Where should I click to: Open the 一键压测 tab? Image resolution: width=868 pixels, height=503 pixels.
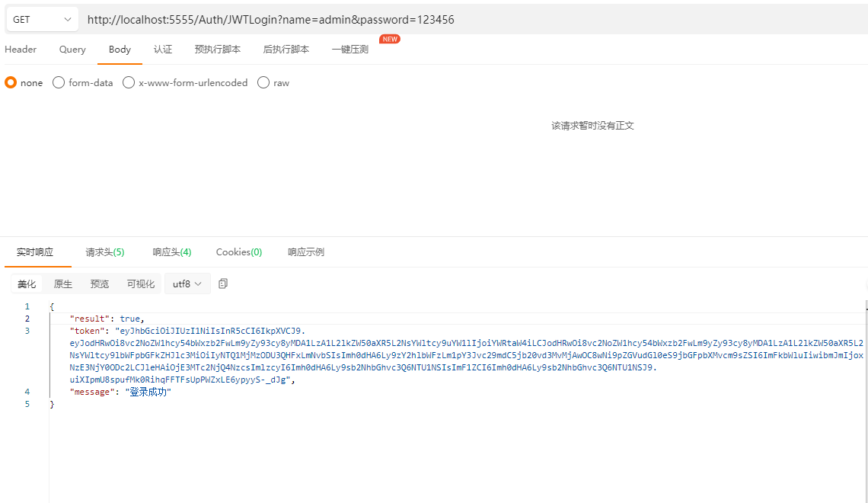point(350,49)
